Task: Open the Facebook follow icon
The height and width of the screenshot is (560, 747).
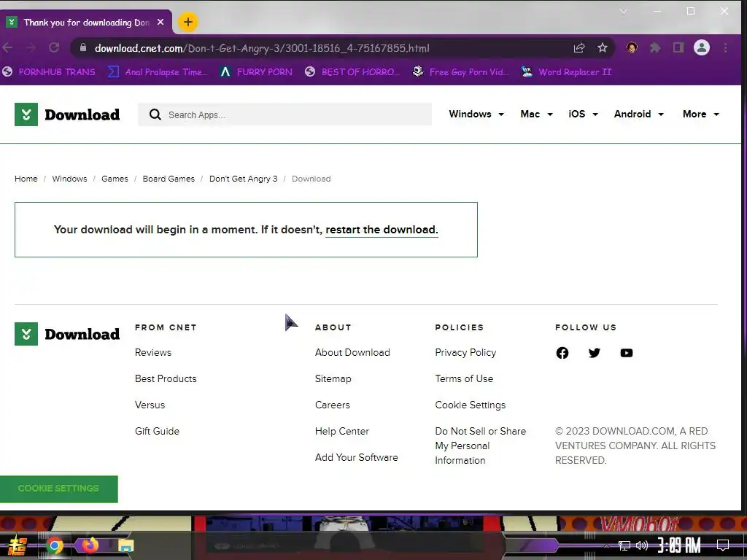Action: [562, 353]
